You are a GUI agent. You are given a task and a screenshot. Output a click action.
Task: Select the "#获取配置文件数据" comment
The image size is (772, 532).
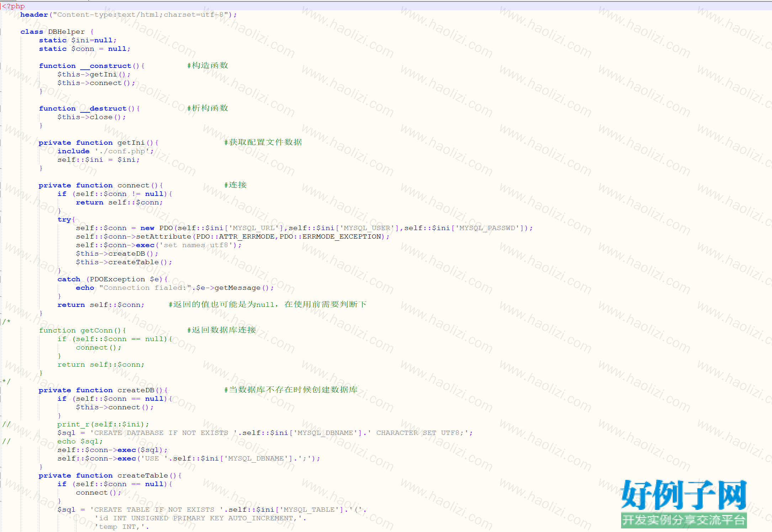pos(263,142)
